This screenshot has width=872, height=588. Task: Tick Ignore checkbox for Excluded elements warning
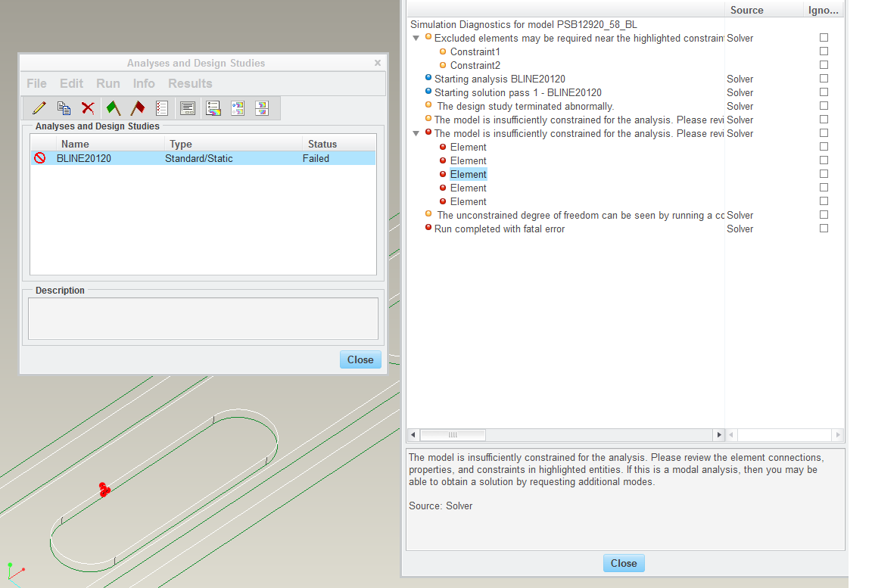click(x=824, y=37)
